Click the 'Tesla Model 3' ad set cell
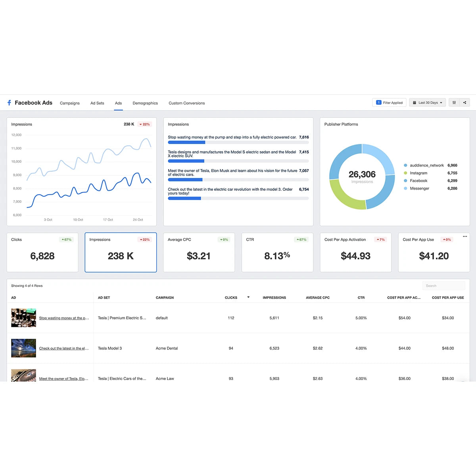The width and height of the screenshot is (476, 476). click(110, 348)
